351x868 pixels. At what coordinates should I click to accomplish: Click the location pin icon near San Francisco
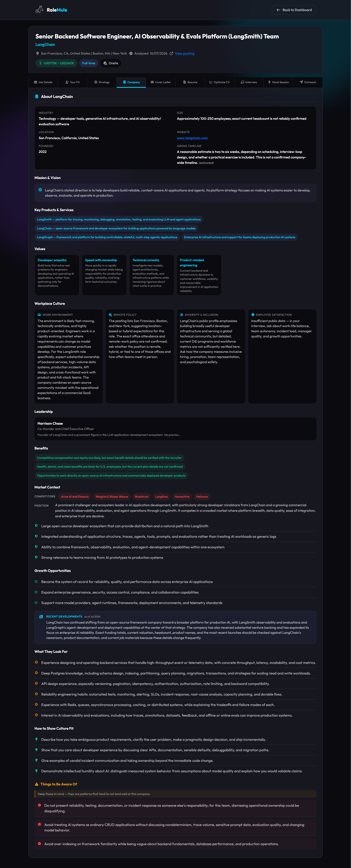[x=37, y=54]
